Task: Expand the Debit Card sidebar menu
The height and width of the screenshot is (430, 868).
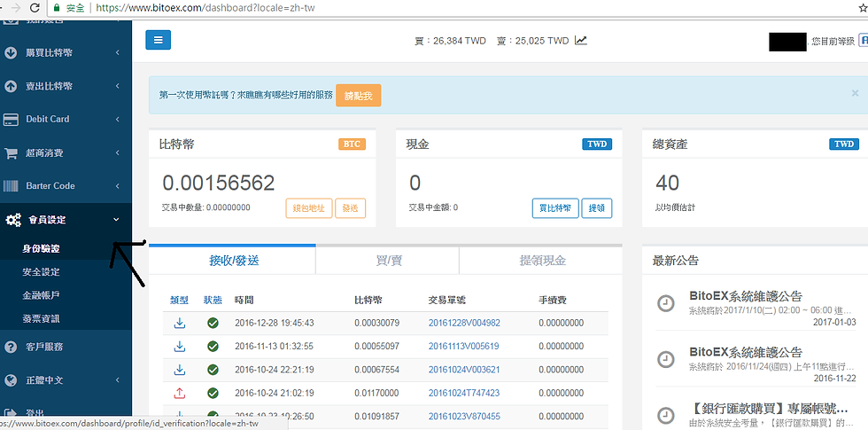Action: 66,119
